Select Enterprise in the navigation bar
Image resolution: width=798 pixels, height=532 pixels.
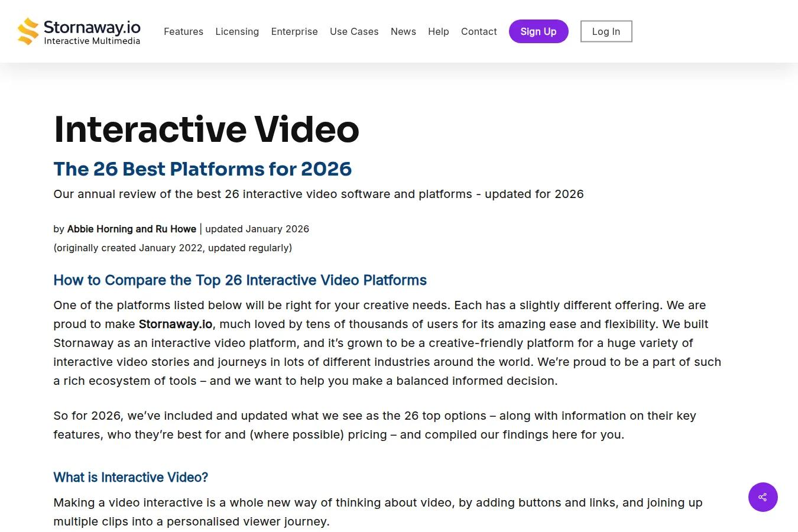pos(294,31)
